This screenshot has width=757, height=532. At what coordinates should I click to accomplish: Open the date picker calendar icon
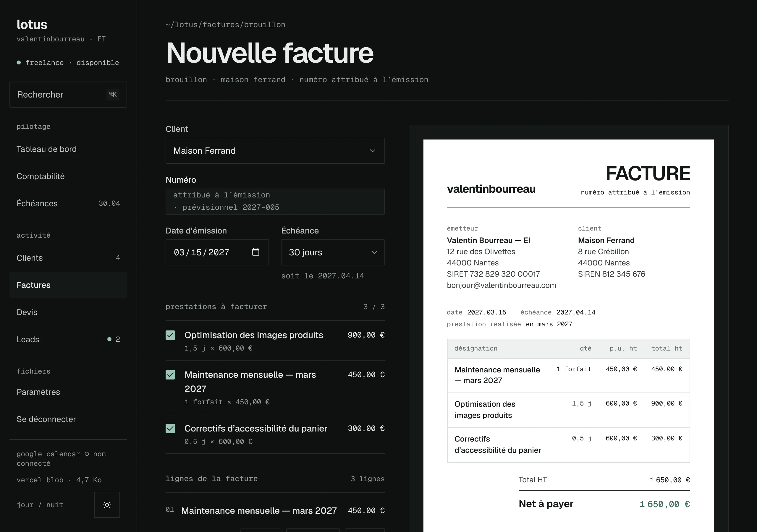pos(255,252)
